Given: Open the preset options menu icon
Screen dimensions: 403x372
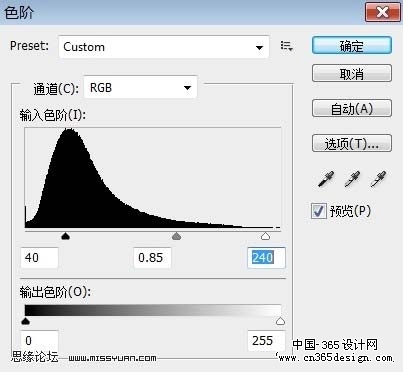Looking at the screenshot, I should pos(286,46).
